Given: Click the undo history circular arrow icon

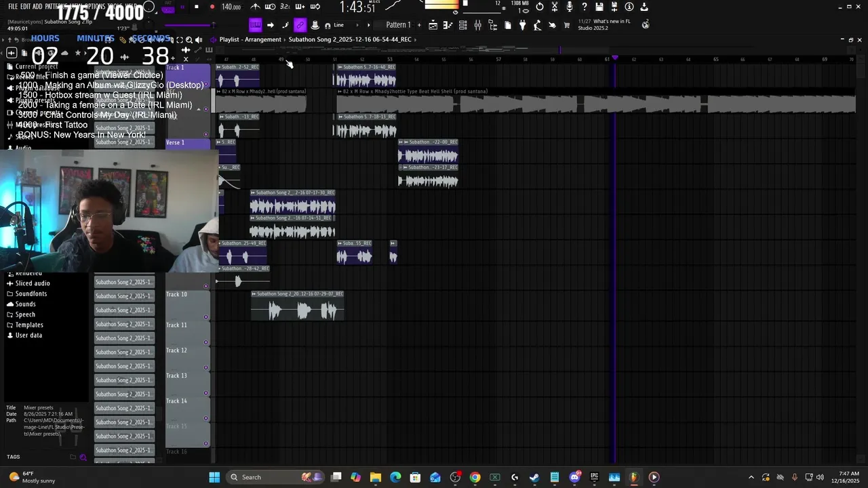Looking at the screenshot, I should coord(540,7).
